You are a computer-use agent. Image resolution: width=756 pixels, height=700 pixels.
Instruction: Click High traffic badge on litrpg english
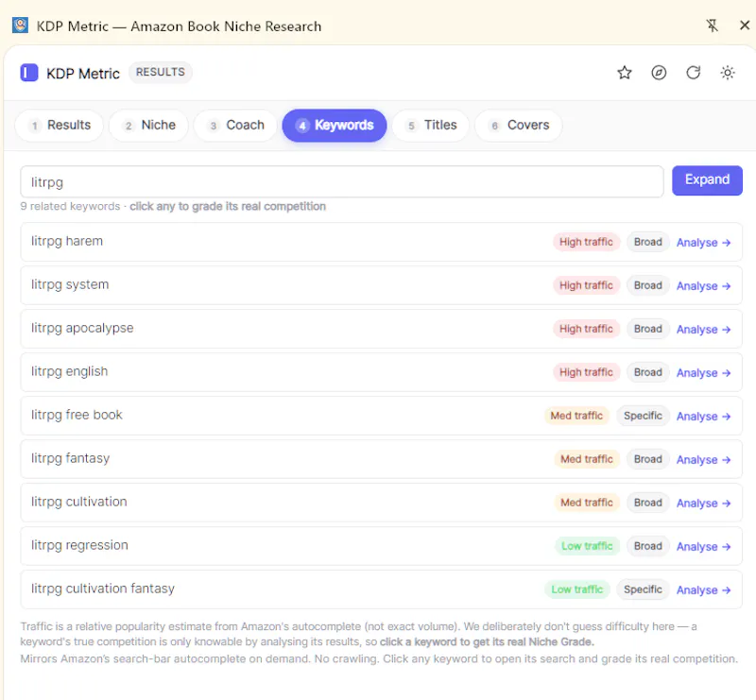[586, 372]
